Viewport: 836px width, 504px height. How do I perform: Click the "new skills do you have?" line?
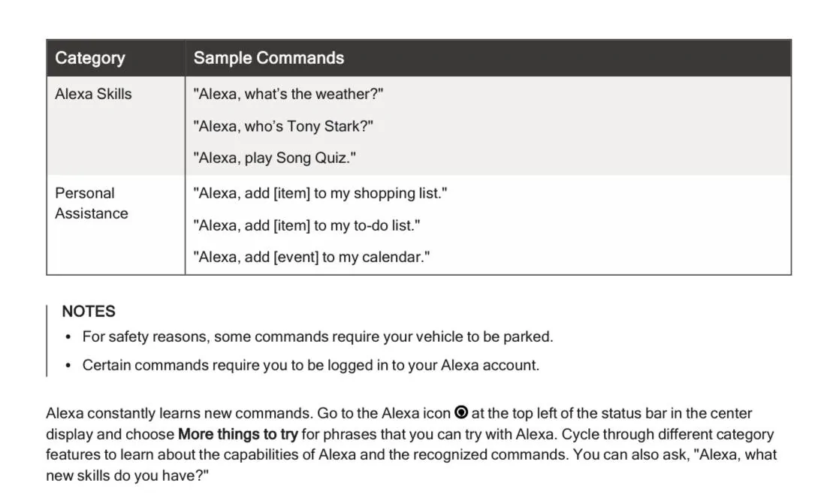click(128, 475)
